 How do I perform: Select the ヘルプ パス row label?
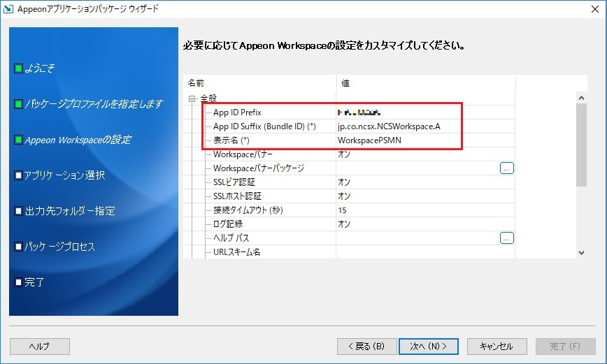[231, 238]
